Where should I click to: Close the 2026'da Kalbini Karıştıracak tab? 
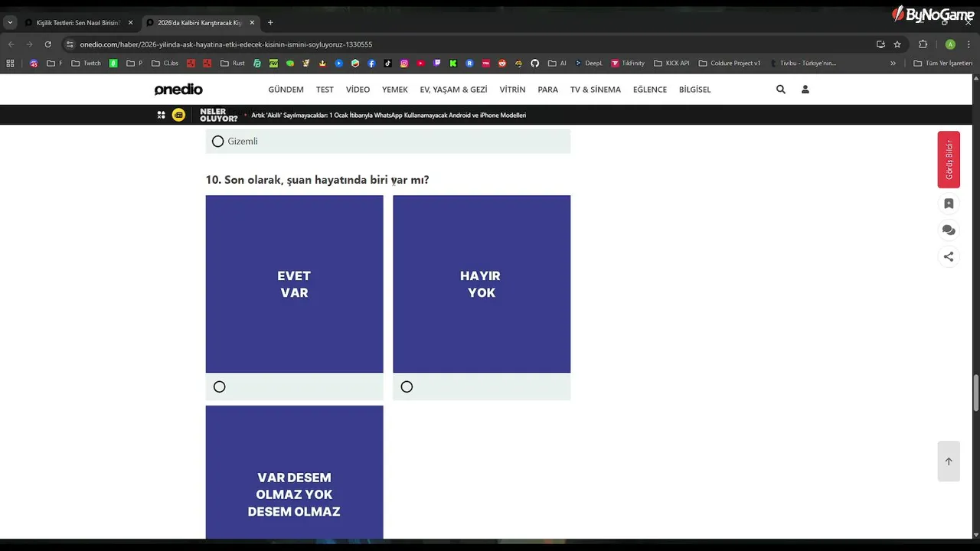click(x=252, y=23)
